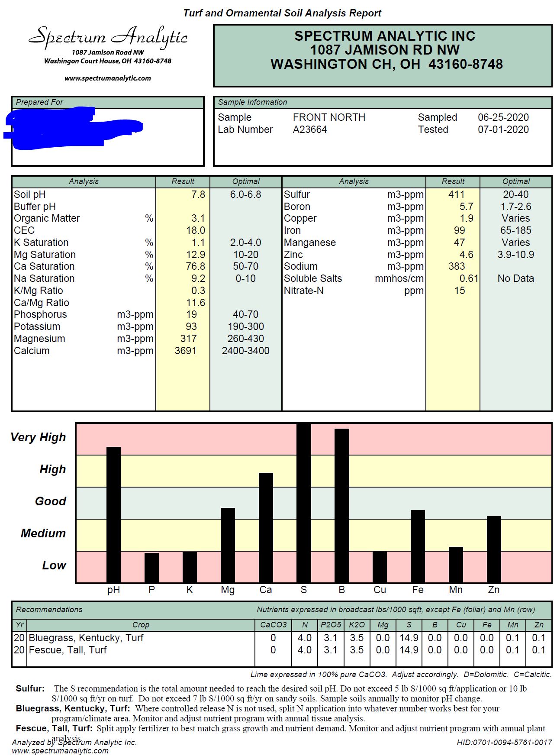Select the Copper result 1.9
557x756 pixels.
coord(467,218)
